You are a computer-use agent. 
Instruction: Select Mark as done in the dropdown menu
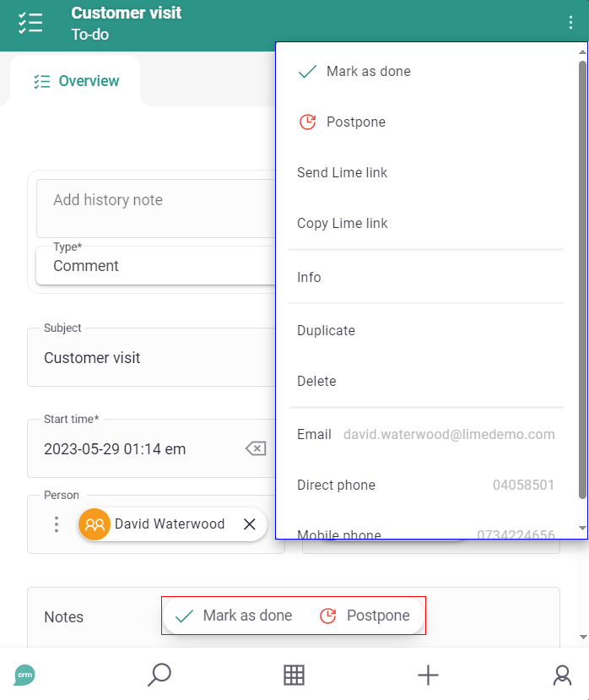click(x=368, y=72)
